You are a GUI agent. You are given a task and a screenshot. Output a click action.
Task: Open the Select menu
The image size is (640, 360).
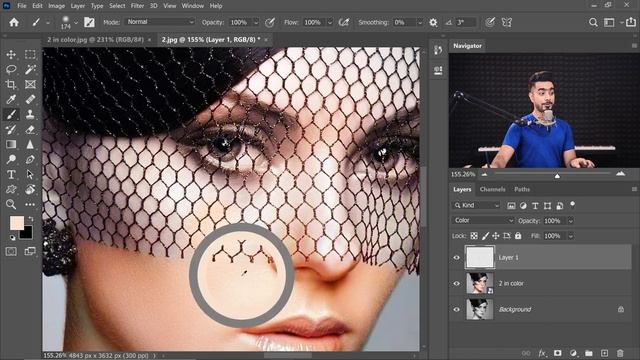click(x=117, y=6)
